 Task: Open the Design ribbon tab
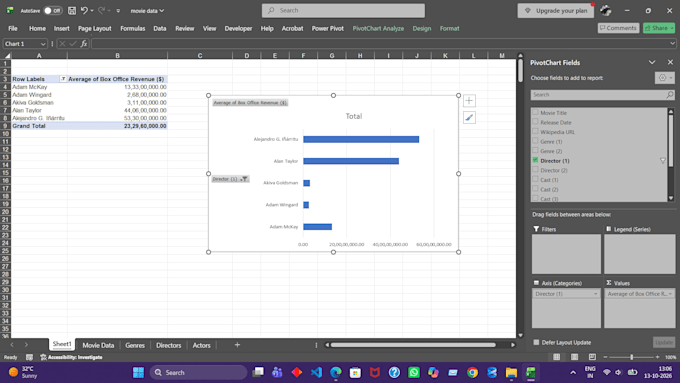pyautogui.click(x=422, y=28)
